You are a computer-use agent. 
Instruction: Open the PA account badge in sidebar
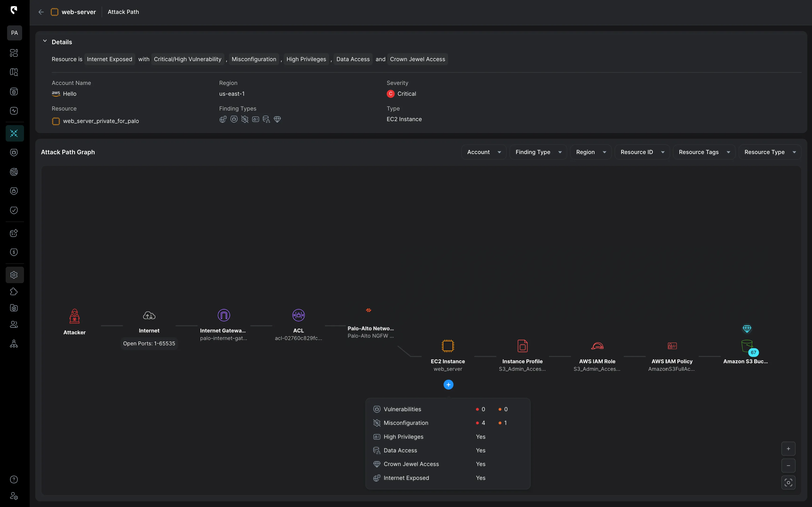(x=14, y=33)
